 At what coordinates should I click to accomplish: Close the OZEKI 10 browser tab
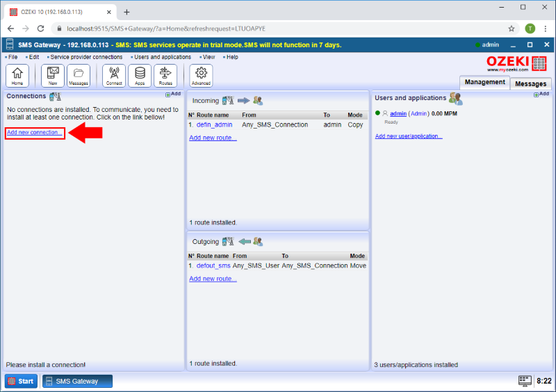[109, 12]
